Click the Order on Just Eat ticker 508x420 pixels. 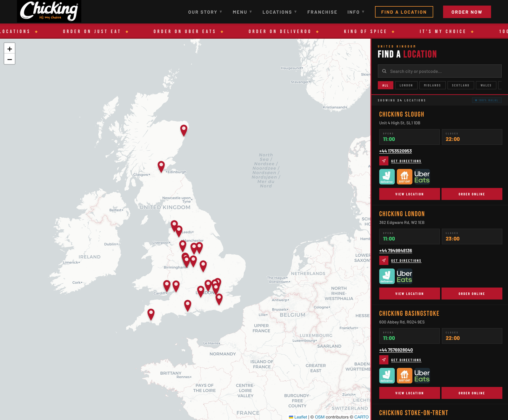click(x=92, y=31)
